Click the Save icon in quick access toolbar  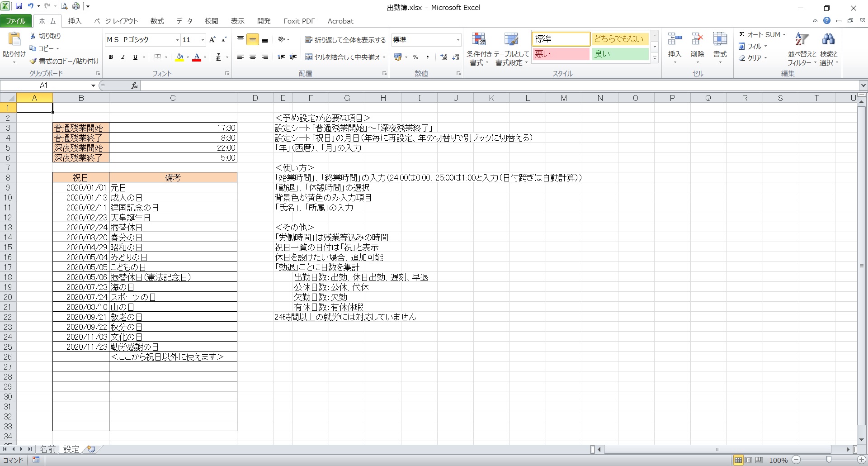click(x=19, y=6)
